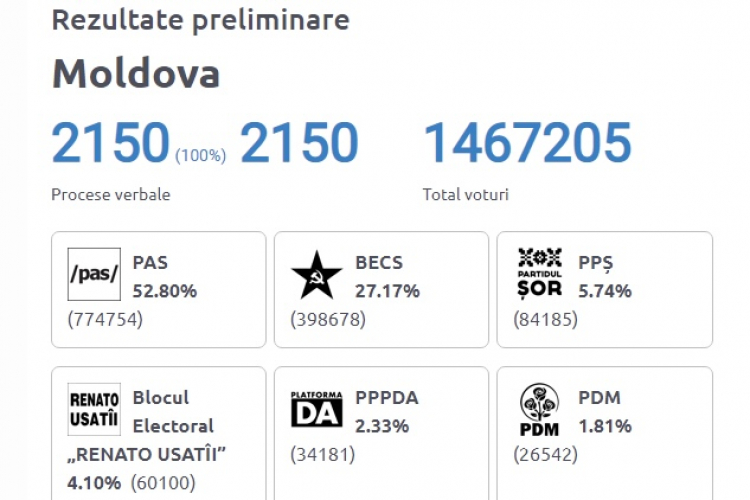The image size is (750, 500).
Task: Click the 100% processed indicator
Action: tap(200, 156)
